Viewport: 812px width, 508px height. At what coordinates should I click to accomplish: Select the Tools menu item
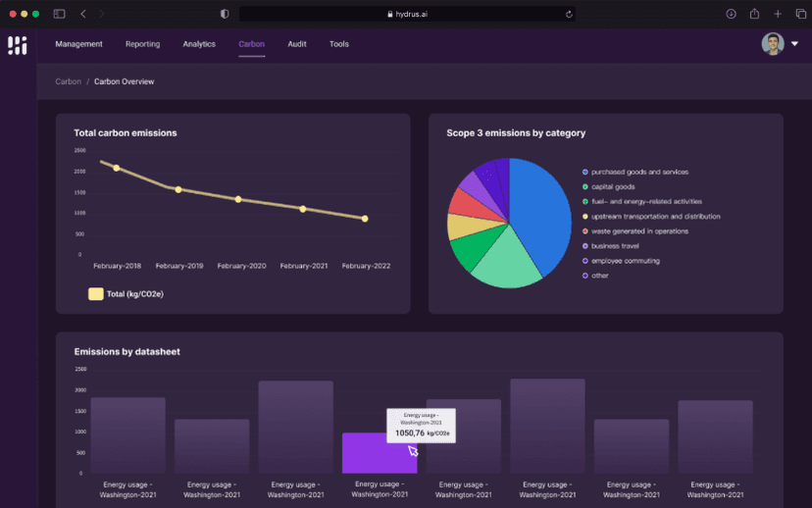tap(338, 44)
